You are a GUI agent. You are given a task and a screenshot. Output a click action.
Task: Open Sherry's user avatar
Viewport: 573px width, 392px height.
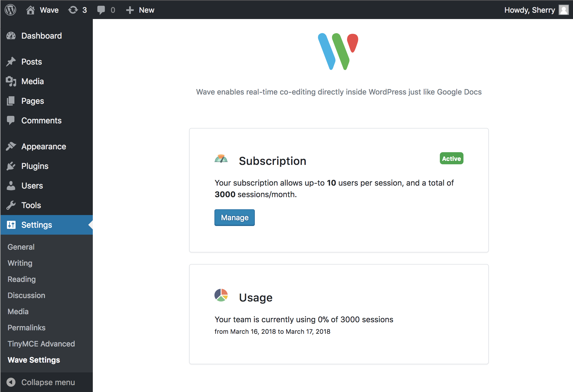[564, 10]
